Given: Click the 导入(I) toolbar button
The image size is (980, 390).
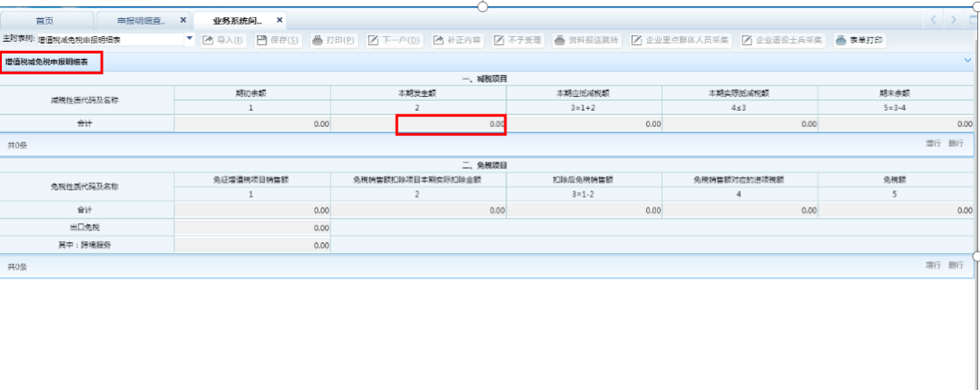Looking at the screenshot, I should 223,41.
